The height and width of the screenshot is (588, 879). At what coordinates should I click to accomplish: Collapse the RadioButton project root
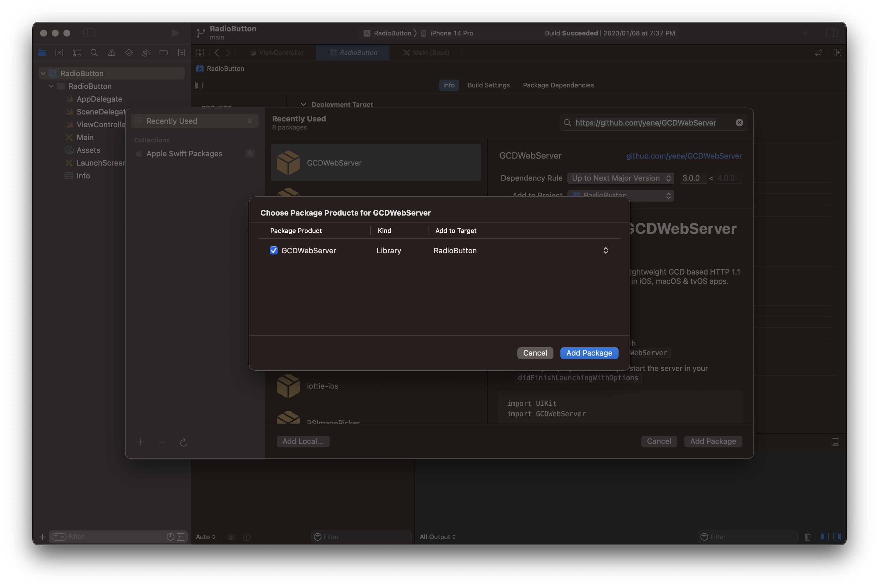coord(43,73)
